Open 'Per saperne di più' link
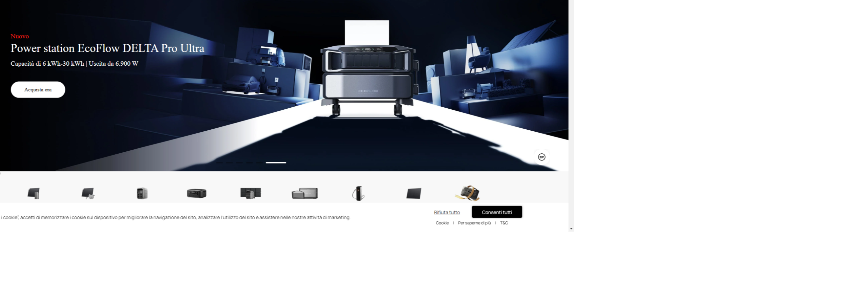Screen dimensions: 868x282 click(x=474, y=223)
